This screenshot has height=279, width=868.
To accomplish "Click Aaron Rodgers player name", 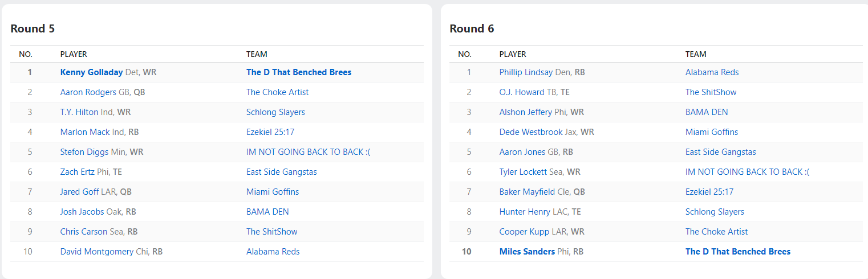I will point(88,92).
